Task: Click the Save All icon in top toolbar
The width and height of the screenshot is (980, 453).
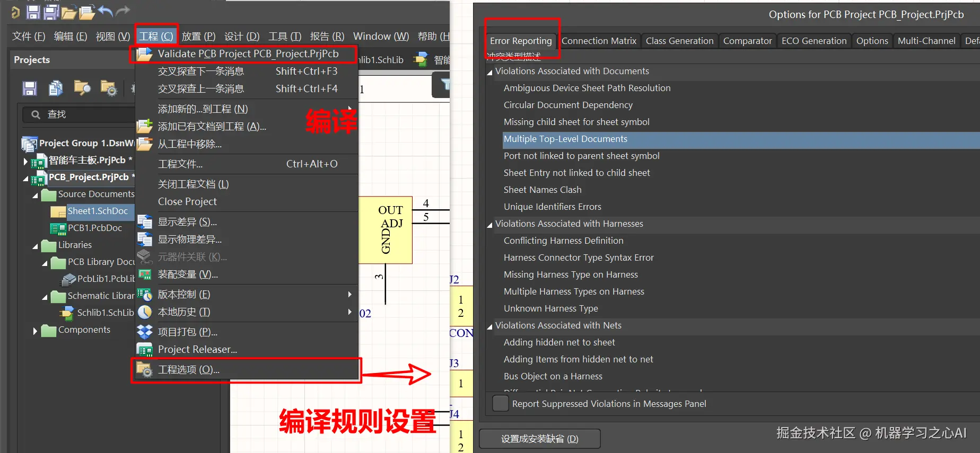Action: click(x=51, y=12)
